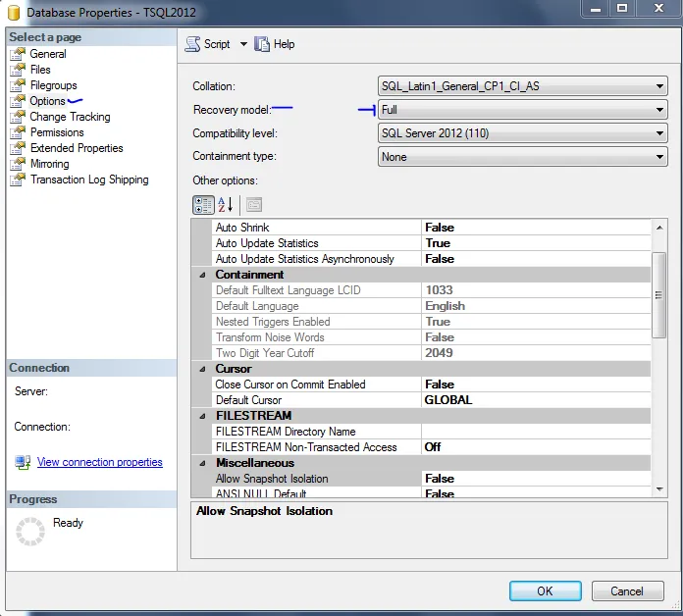Click the database cylinder icon in title bar

click(14, 12)
